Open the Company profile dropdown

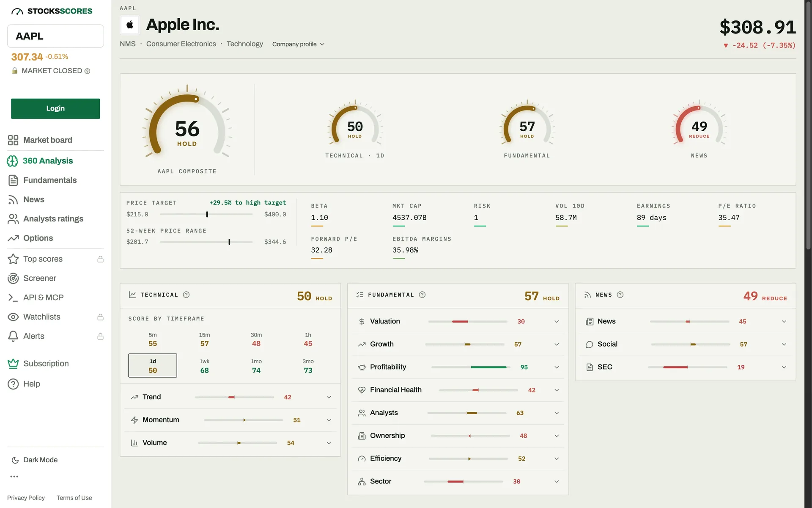pyautogui.click(x=299, y=44)
